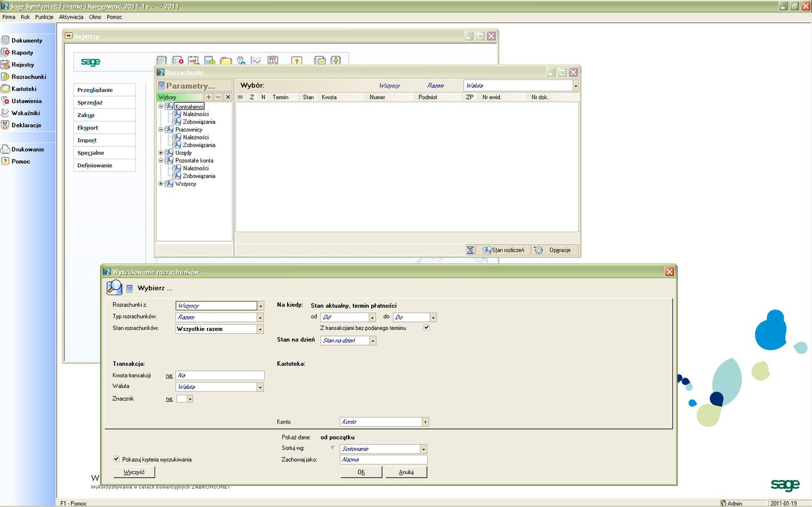The image size is (812, 507).
Task: Click the calculator with coin toolbar icon
Action: 209,60
